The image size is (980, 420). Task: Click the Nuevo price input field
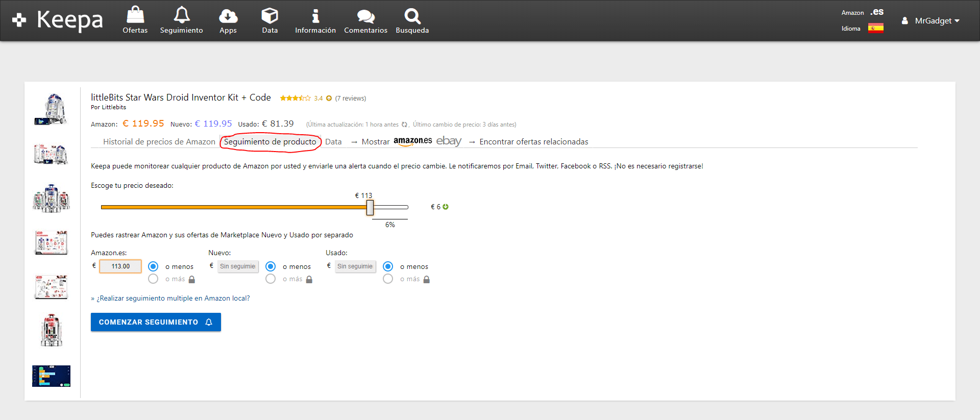[238, 266]
